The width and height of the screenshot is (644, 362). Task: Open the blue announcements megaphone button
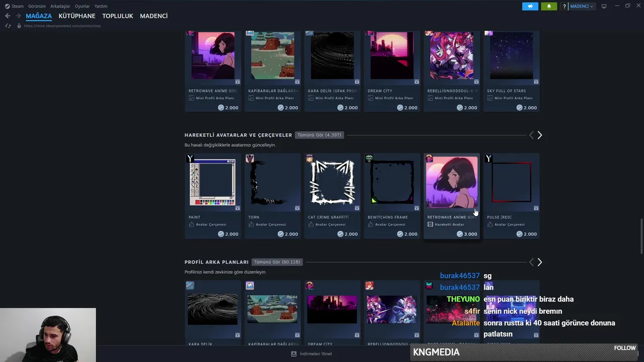pos(530,6)
